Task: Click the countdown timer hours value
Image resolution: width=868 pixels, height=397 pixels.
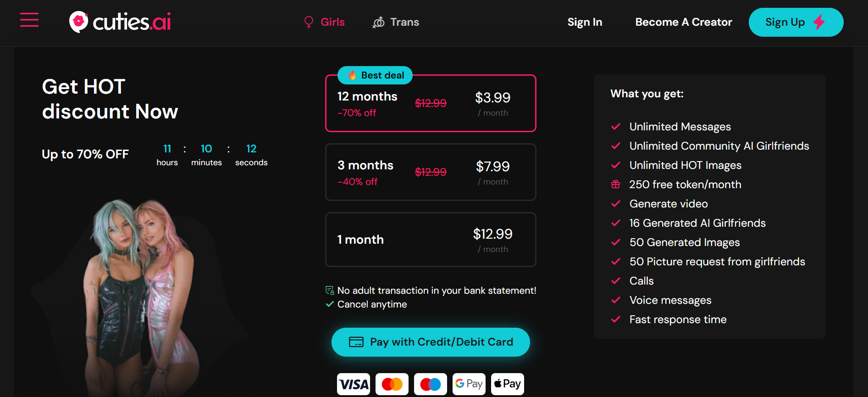Action: click(167, 149)
